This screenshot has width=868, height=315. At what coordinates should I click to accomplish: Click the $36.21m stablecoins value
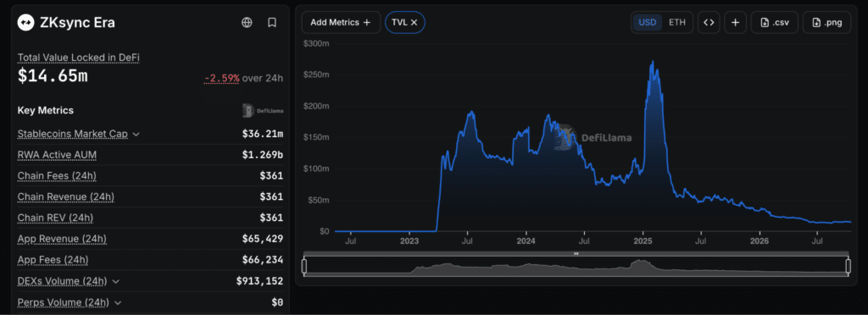[x=263, y=134]
